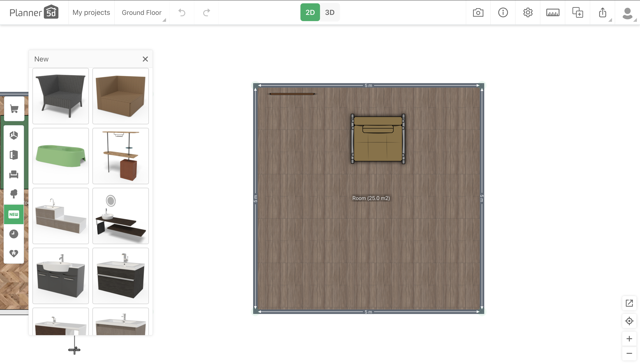Click the zoom in plus button
This screenshot has height=364, width=640.
tap(629, 339)
